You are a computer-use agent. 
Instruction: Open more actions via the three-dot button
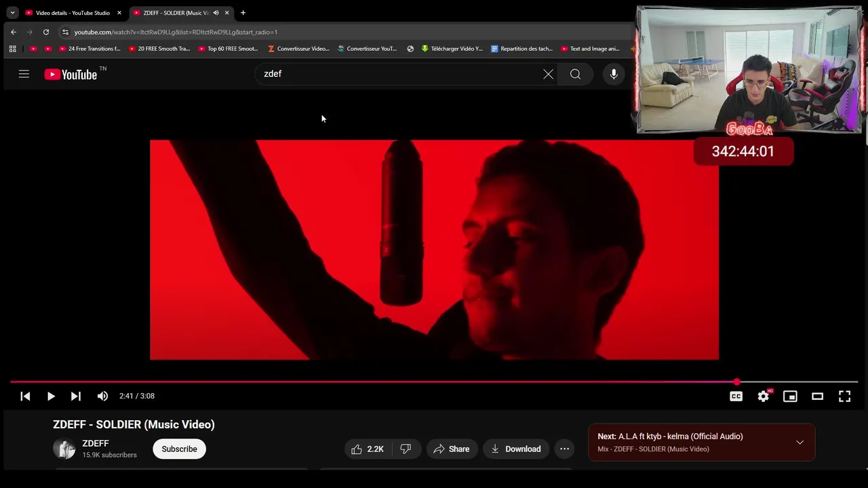(564, 449)
